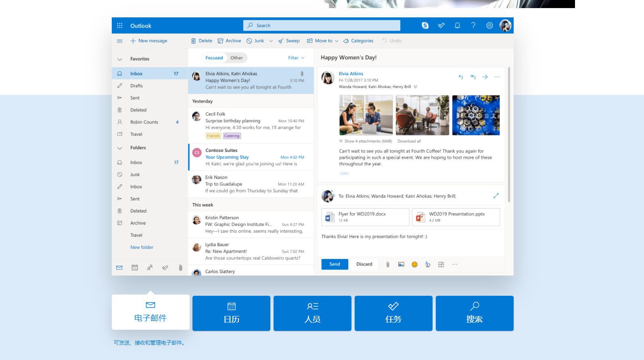Switch to People icon in bottom navigation
The image size is (644, 360).
150,267
